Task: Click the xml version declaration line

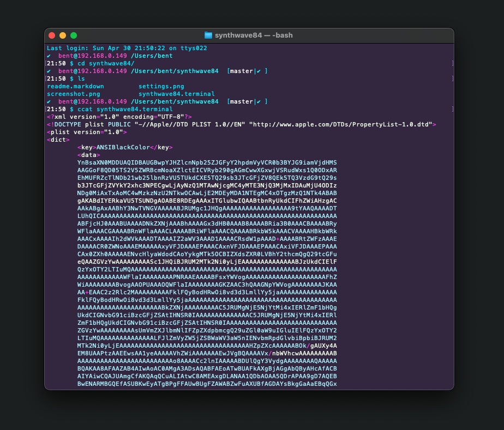Action: [x=119, y=117]
